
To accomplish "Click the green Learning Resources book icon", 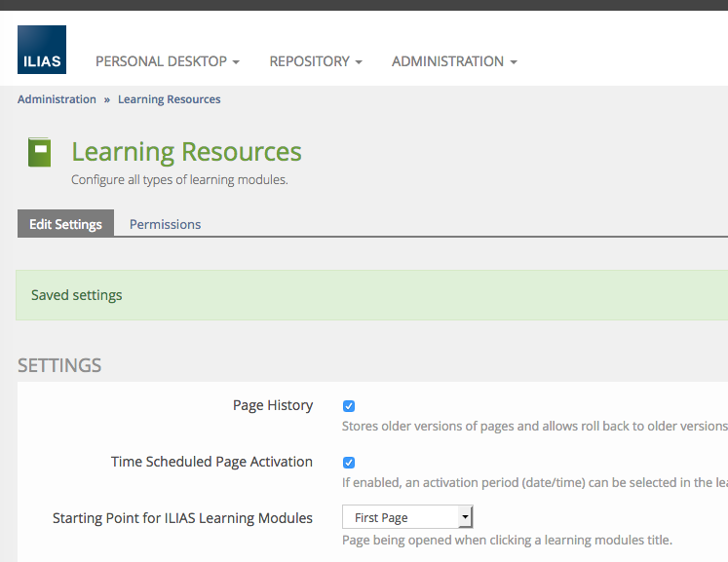I will [39, 152].
